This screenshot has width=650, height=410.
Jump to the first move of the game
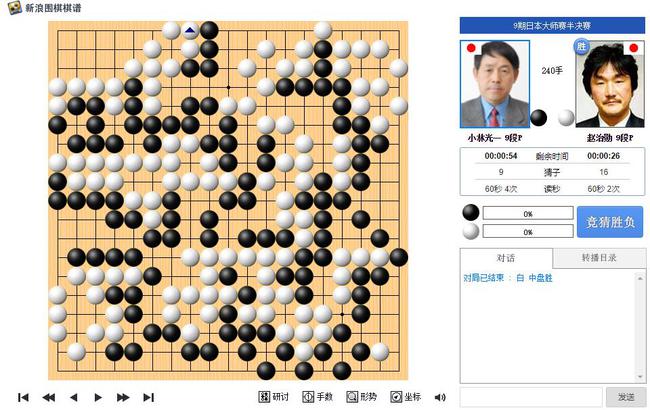(24, 398)
